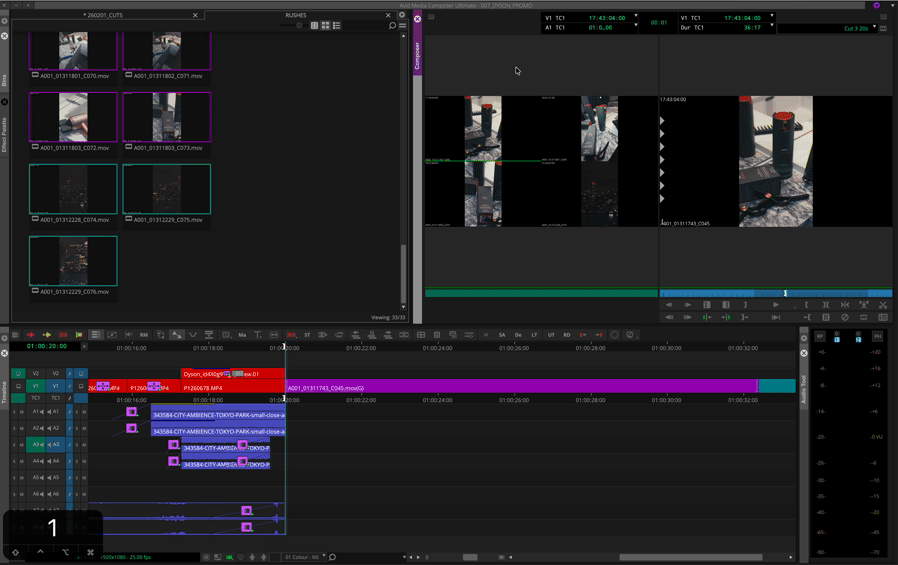The image size is (898, 565).
Task: Open the record V1 TC1 tracking dropdown
Action: (x=772, y=16)
